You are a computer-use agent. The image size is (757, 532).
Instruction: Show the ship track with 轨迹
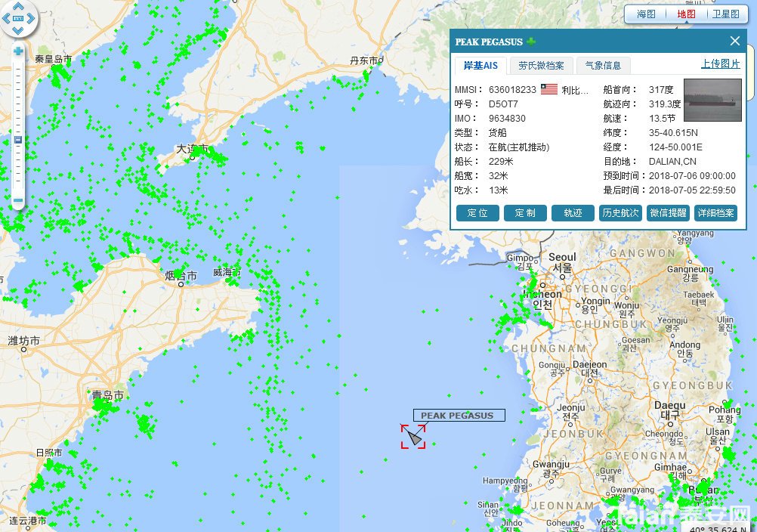tap(573, 213)
